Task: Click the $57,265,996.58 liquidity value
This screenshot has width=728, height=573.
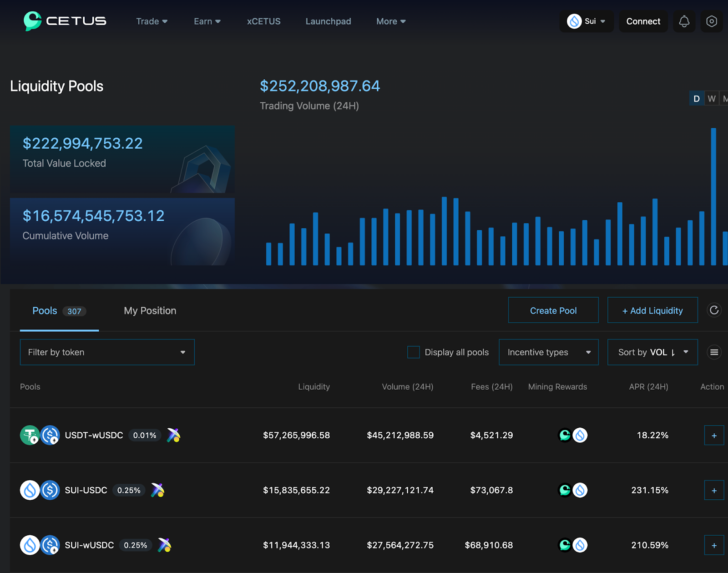Action: [296, 435]
